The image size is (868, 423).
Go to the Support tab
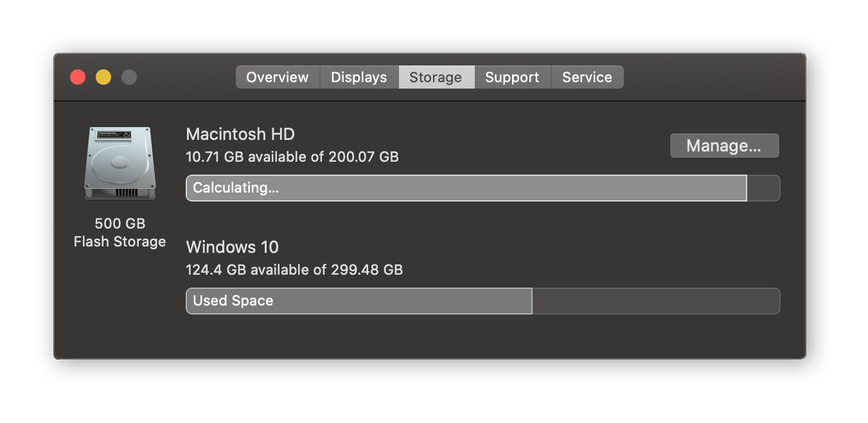click(512, 77)
